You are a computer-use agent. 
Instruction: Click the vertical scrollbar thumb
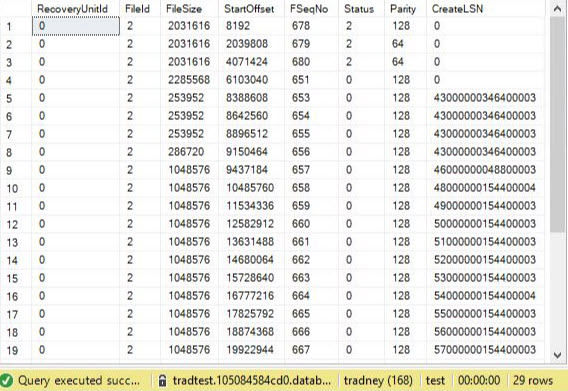pyautogui.click(x=557, y=124)
